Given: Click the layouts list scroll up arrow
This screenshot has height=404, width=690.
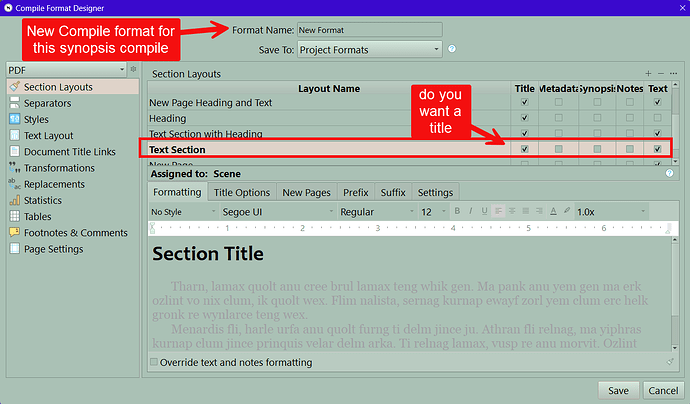Looking at the screenshot, I should [675, 84].
